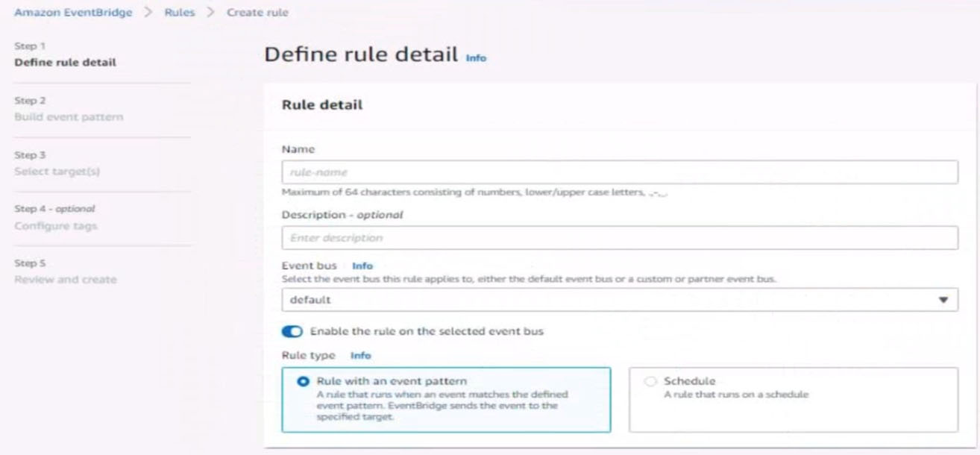
Task: Click the Description optional text field
Action: pyautogui.click(x=619, y=238)
